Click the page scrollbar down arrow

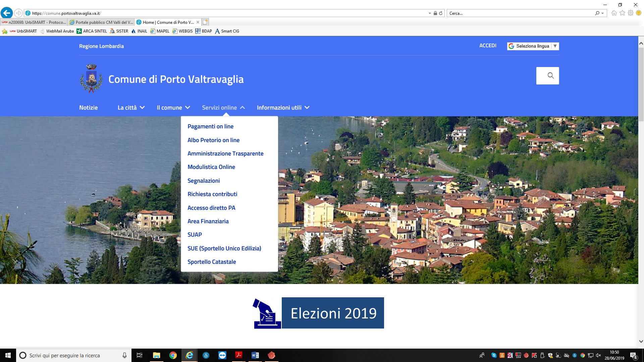[x=641, y=341]
